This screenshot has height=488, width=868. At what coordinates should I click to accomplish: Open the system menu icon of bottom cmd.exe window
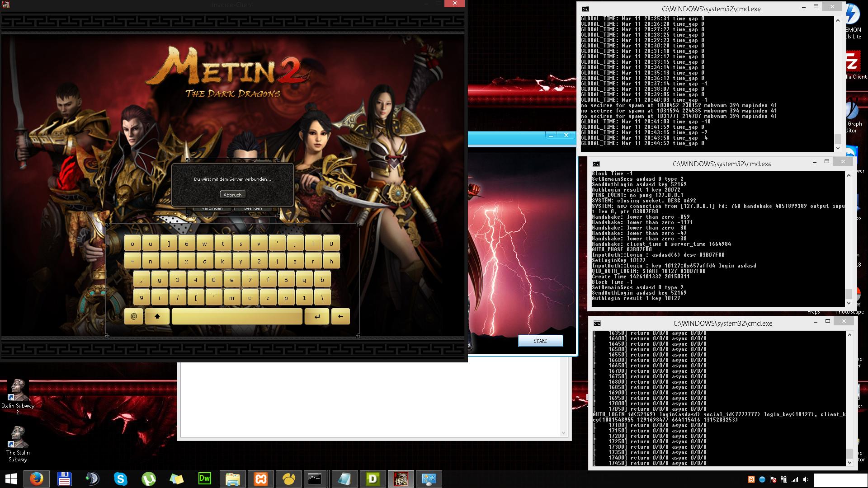tap(597, 323)
